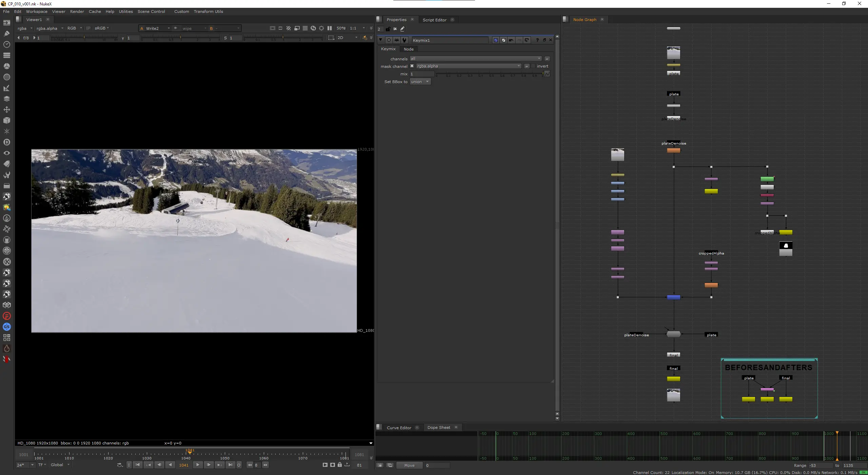Switch to the Script Editor tab

[x=434, y=20]
